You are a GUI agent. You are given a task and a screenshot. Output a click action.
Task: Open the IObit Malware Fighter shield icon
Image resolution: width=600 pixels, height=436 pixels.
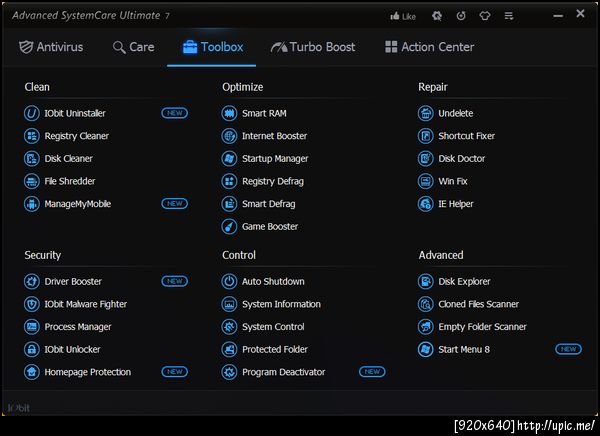point(32,304)
